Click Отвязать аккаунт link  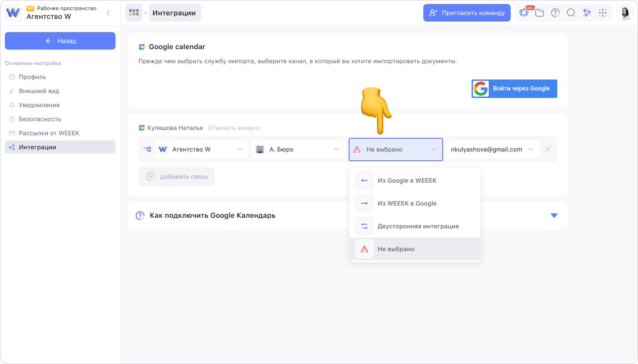tap(234, 128)
